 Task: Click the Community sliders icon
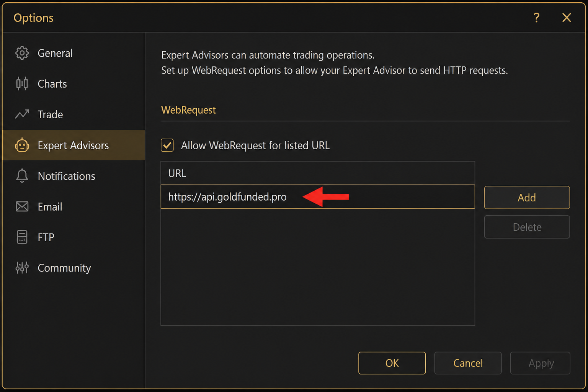pyautogui.click(x=22, y=268)
